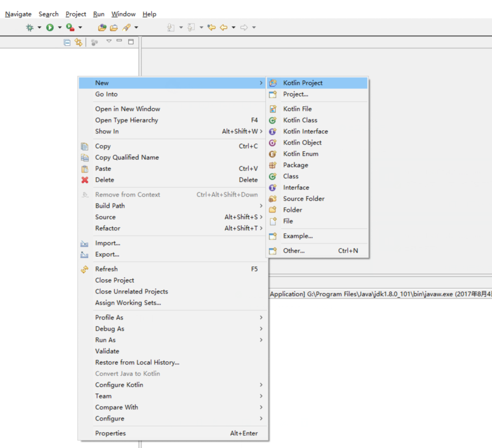Open the Forward history dropdown arrow

tap(254, 27)
